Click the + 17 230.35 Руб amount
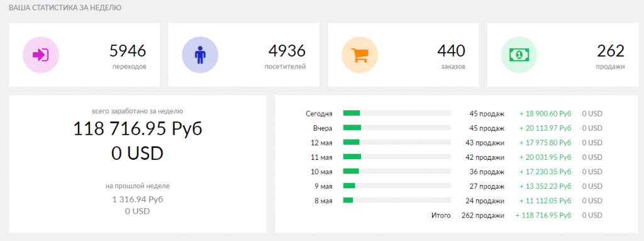Viewport: 644px width, 241px height. (x=545, y=172)
